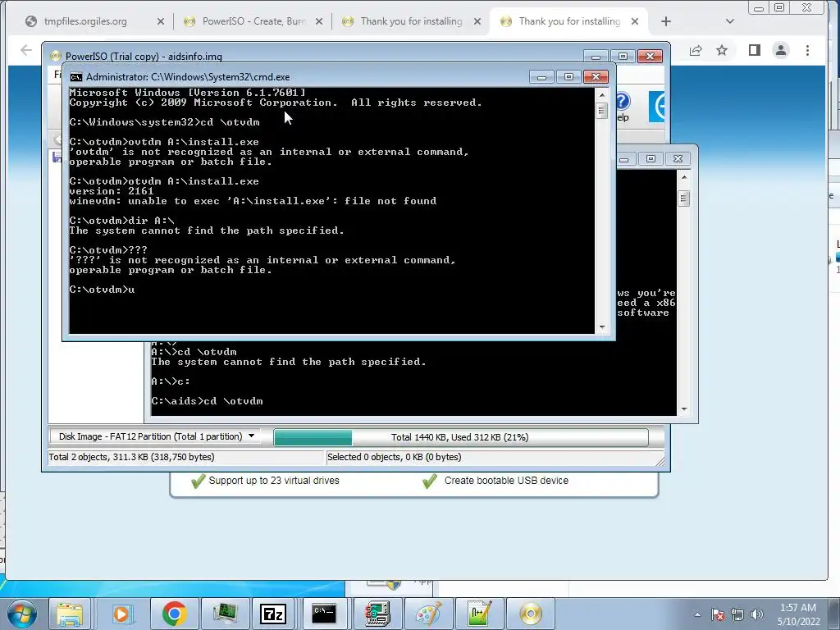
Task: Click the PowerISO title bar disc icon
Action: 55,57
